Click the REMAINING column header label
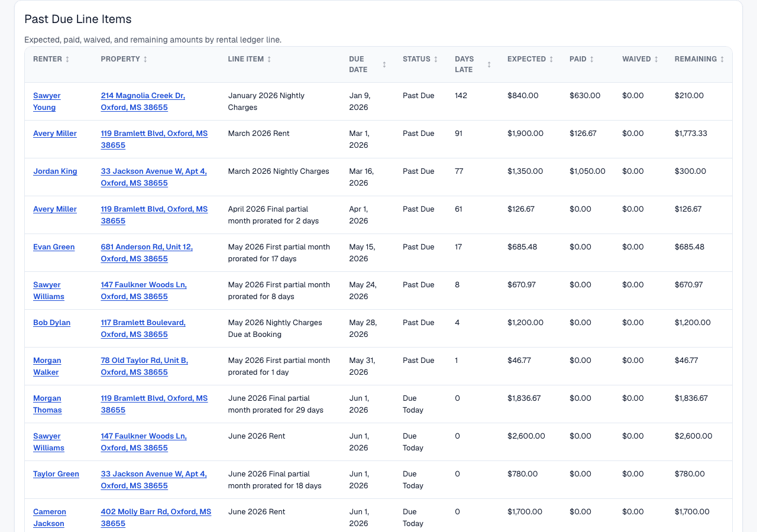 [x=695, y=59]
